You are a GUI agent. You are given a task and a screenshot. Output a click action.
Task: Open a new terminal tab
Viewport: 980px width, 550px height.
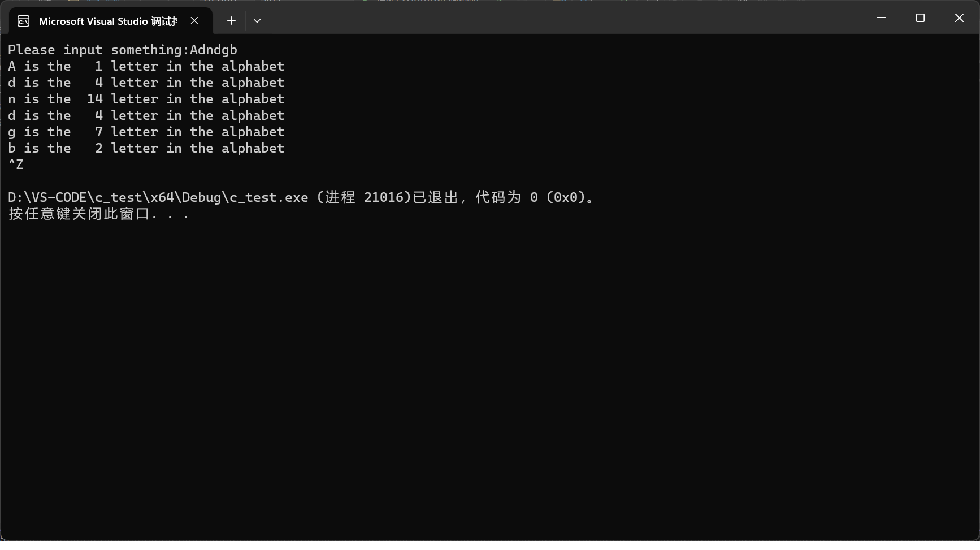[231, 20]
